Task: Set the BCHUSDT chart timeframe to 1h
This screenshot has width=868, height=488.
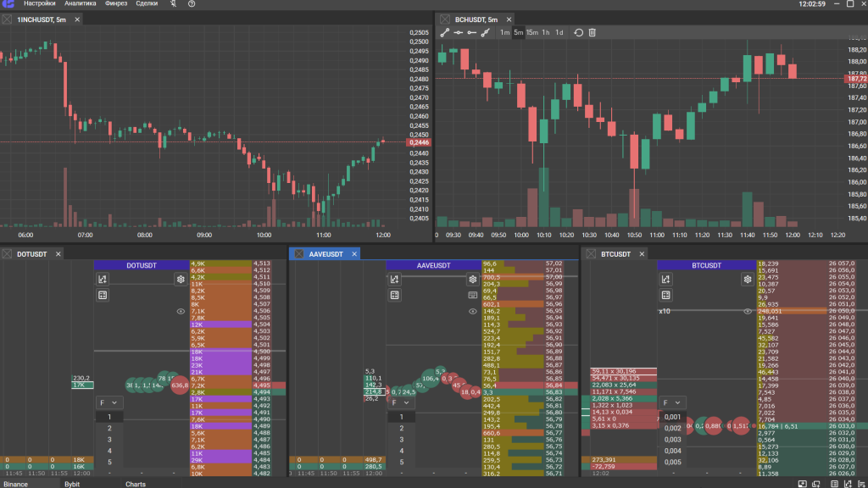Action: coord(546,32)
